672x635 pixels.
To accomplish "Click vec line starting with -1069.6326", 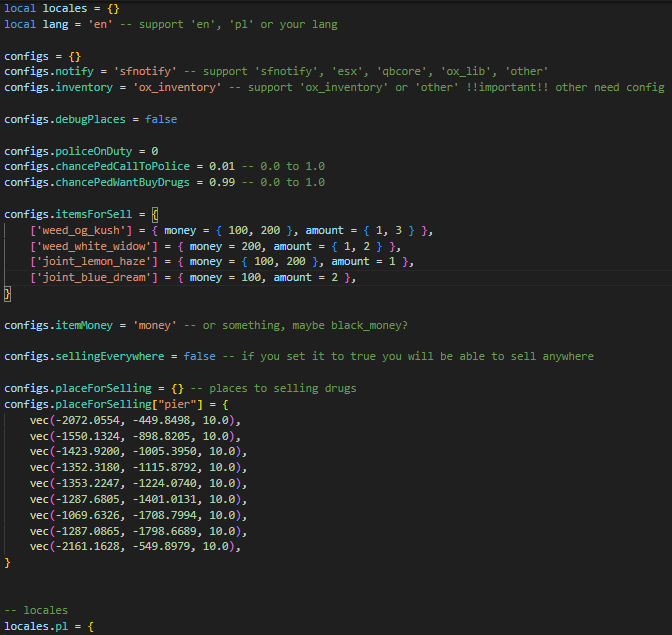I will point(135,515).
